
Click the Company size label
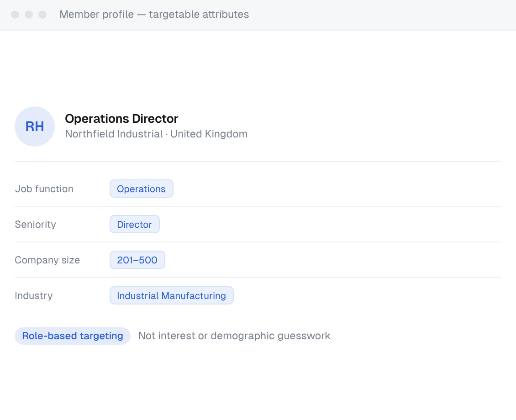point(47,260)
